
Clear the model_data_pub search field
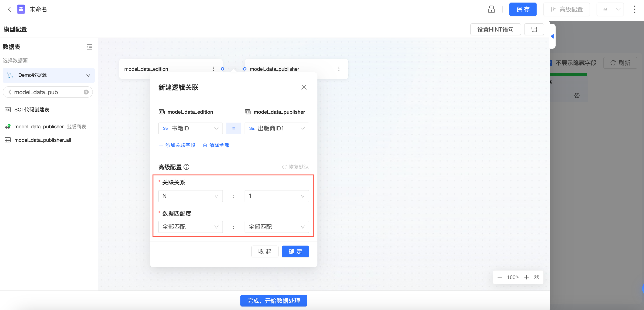[x=86, y=92]
